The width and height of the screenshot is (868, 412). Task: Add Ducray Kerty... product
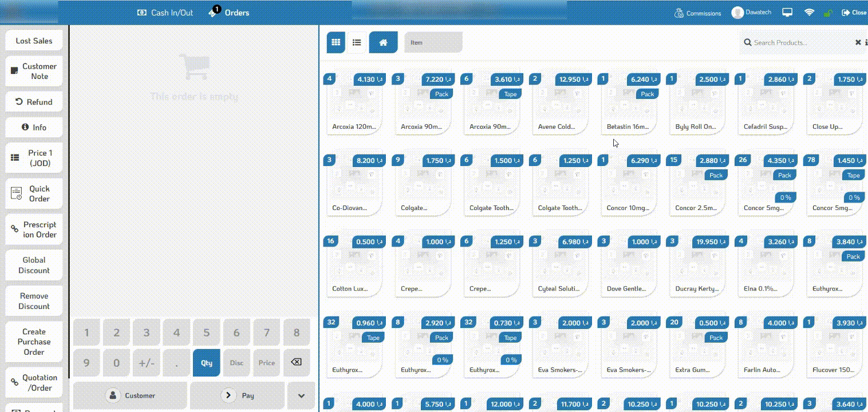point(697,266)
